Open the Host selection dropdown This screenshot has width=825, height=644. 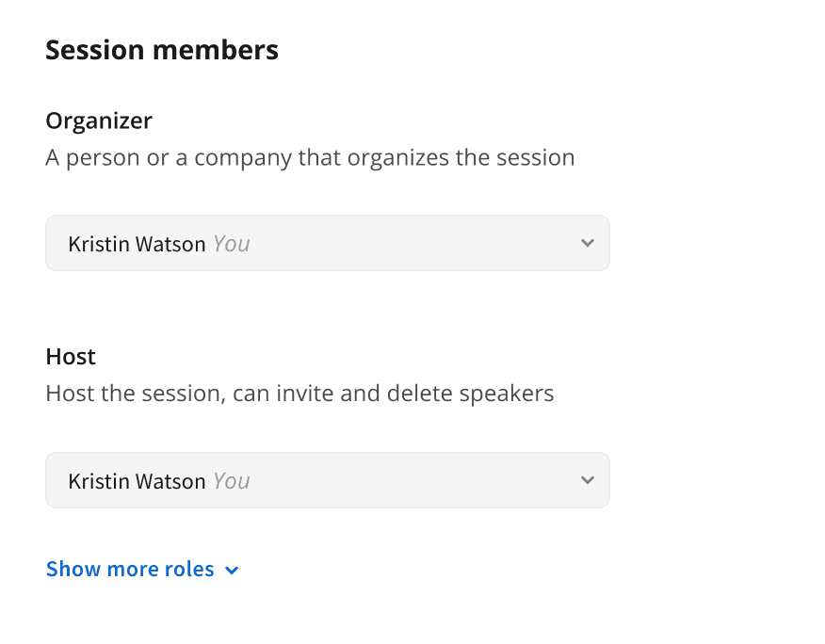coord(327,480)
